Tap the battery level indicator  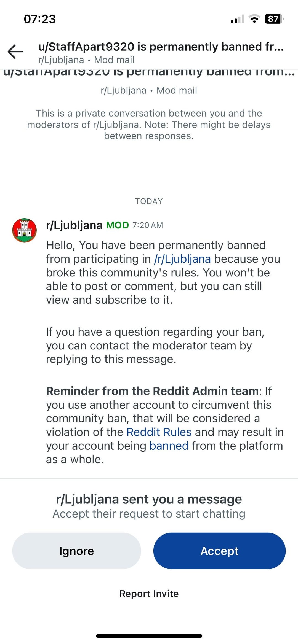(x=274, y=19)
